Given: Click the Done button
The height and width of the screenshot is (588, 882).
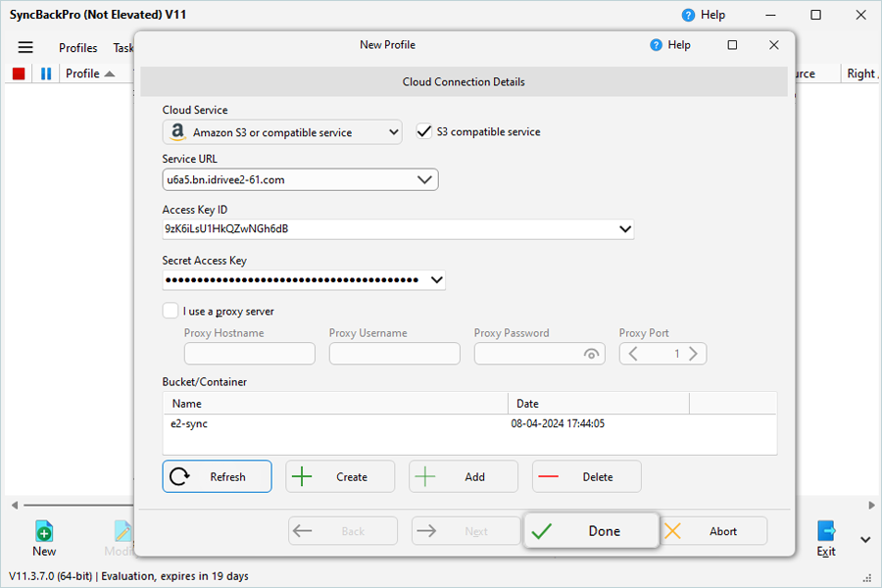Looking at the screenshot, I should 591,530.
